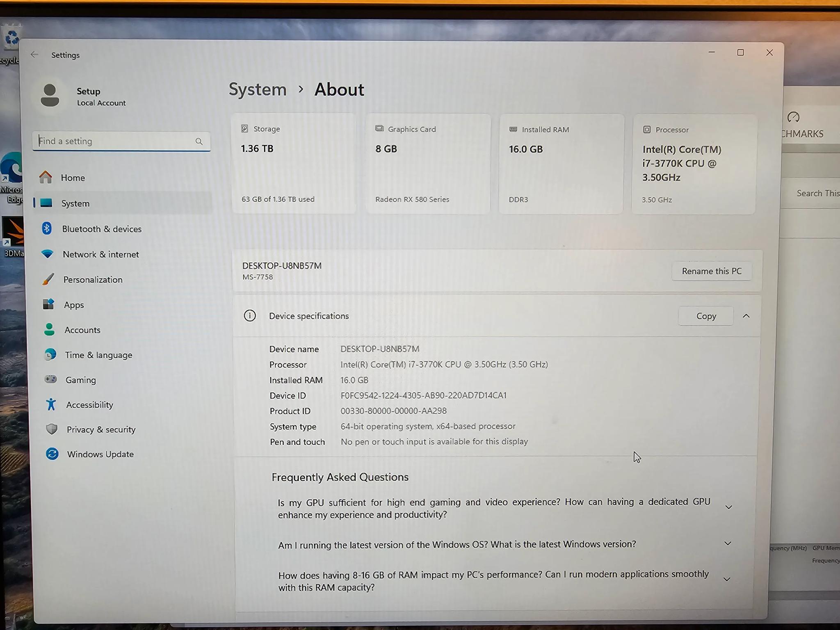840x630 pixels.
Task: Expand the GPU sufficient FAQ question
Action: coord(728,507)
